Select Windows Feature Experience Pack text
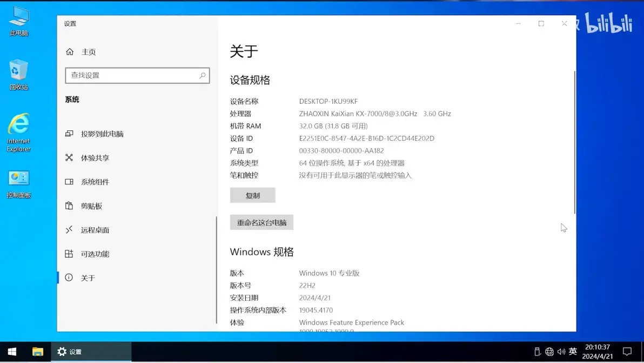Screen dimensions: 644x363 (352, 322)
